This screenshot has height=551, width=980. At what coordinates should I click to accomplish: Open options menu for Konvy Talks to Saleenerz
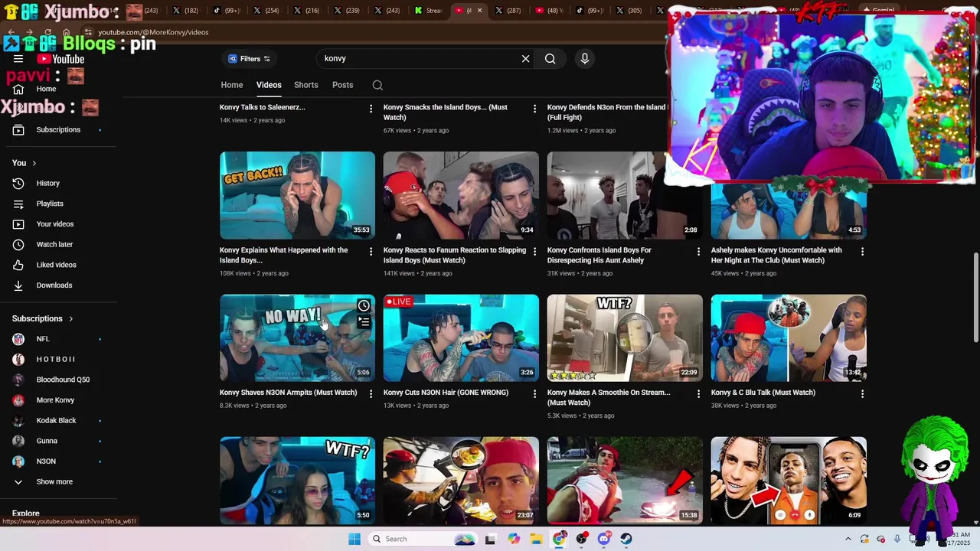371,109
